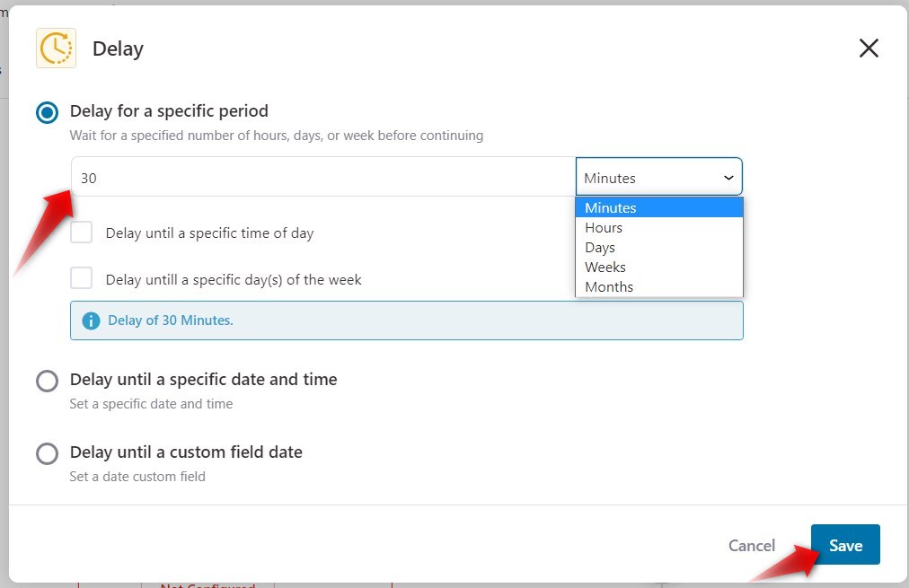Select Delay for a specific period radio
Image resolution: width=909 pixels, height=588 pixels.
coord(47,112)
